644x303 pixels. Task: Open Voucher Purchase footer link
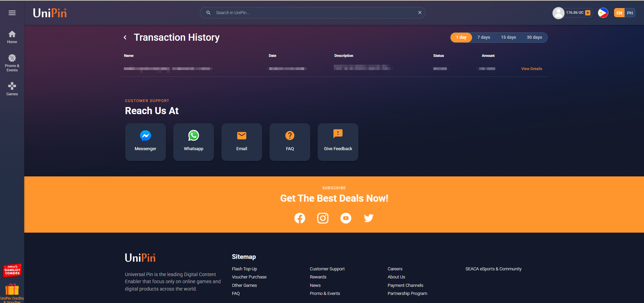click(249, 277)
